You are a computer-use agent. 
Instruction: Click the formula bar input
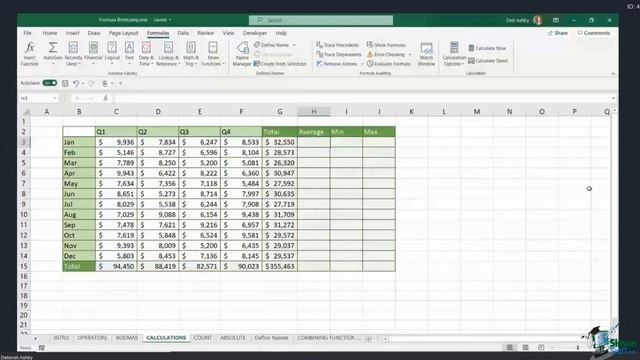pyautogui.click(x=362, y=98)
